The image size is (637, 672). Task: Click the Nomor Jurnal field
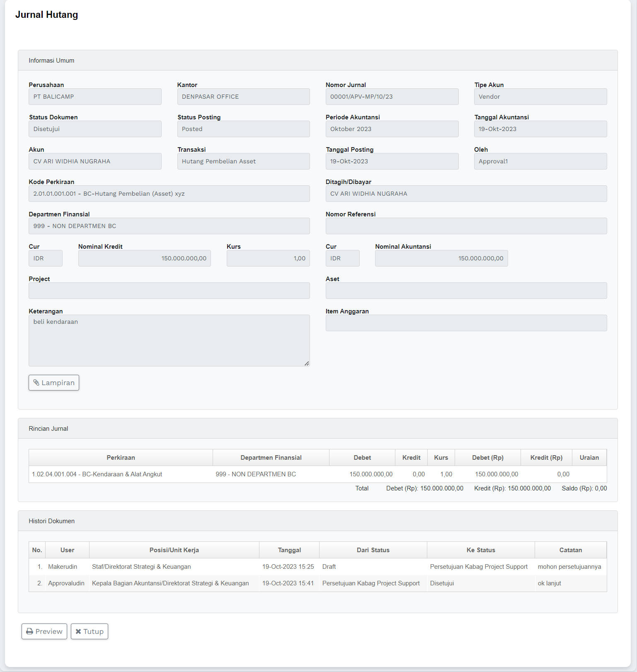tap(392, 97)
